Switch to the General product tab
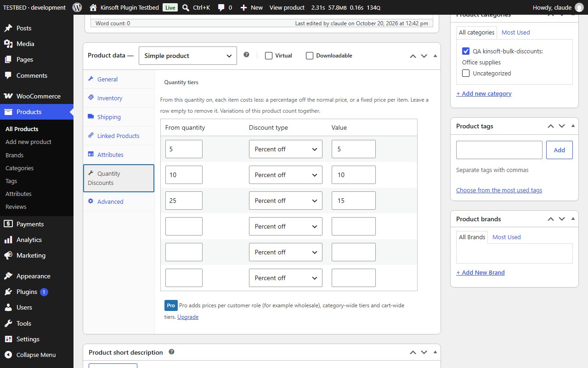Screen dimensions: 588x368 (x=119, y=79)
